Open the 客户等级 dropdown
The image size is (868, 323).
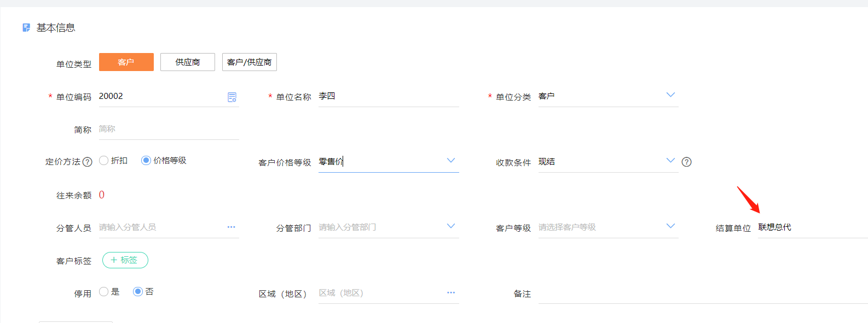(670, 226)
